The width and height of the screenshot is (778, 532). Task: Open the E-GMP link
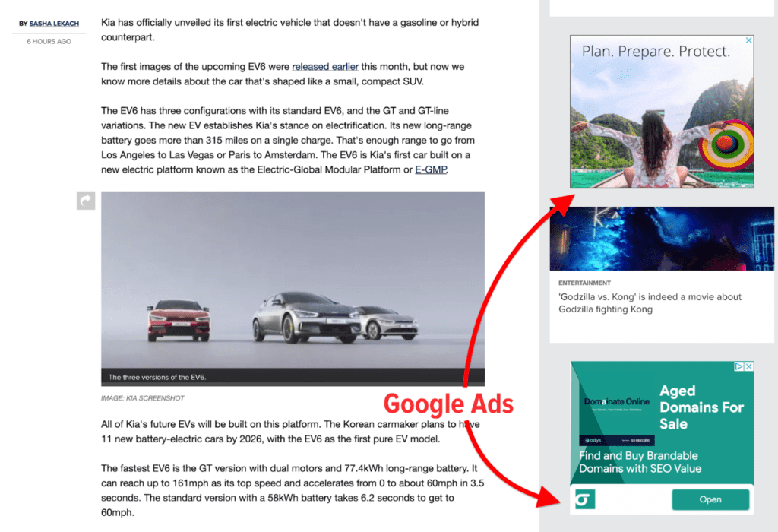(x=431, y=169)
